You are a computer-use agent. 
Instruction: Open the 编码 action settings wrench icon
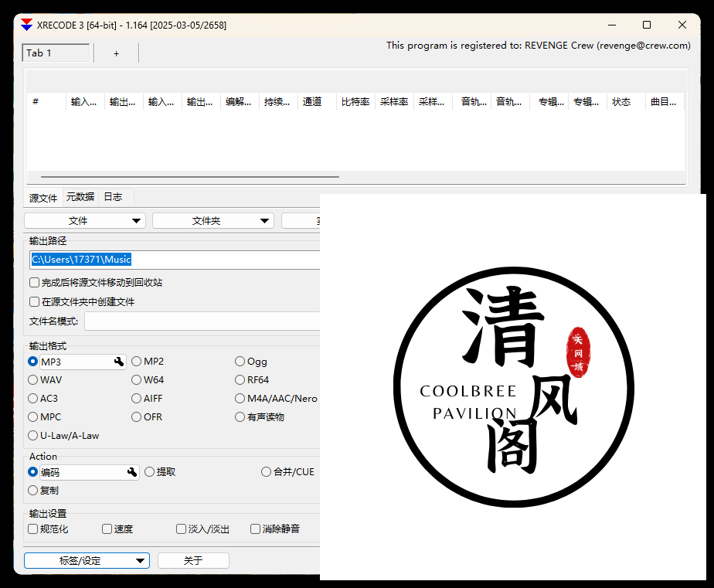click(132, 472)
